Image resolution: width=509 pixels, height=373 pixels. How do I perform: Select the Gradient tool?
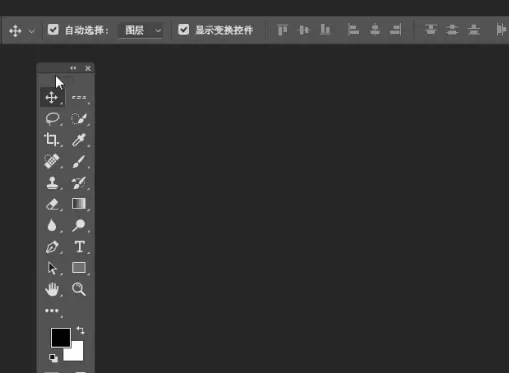[79, 204]
